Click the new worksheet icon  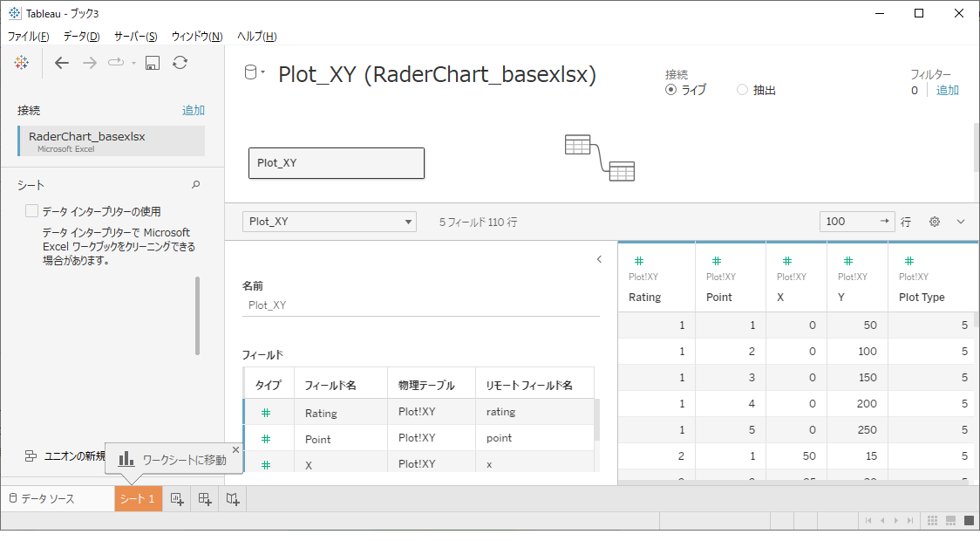pos(177,499)
